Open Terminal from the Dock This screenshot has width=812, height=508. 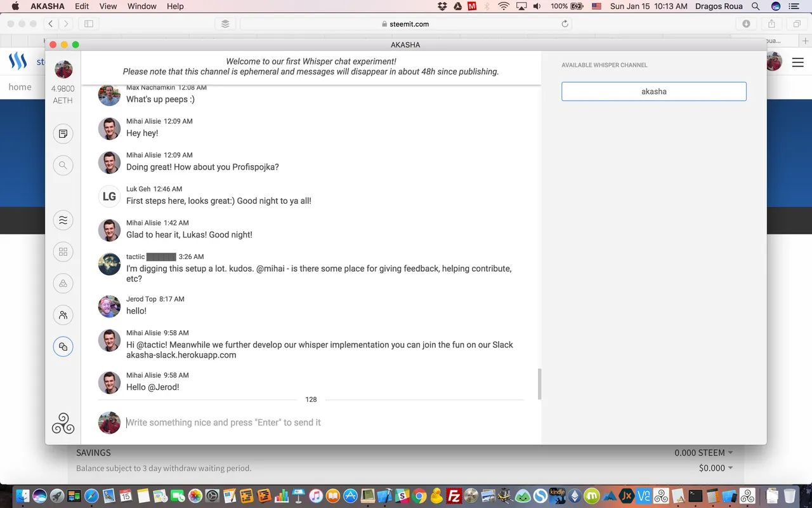point(696,496)
